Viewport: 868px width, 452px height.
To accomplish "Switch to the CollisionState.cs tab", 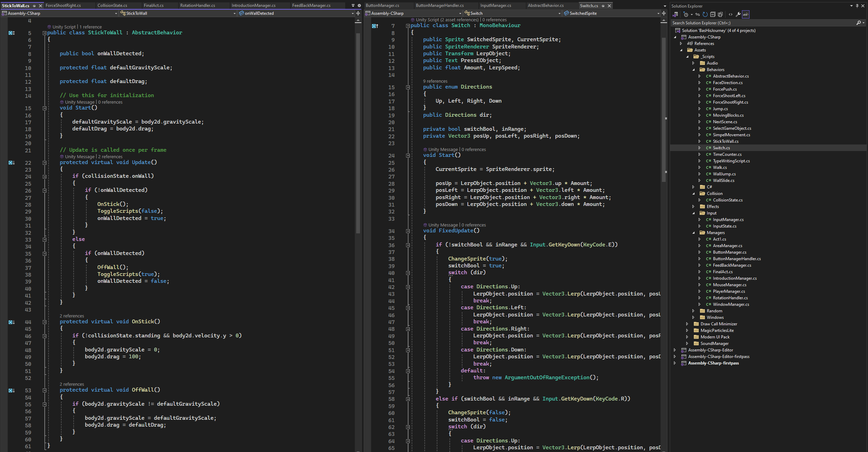I will (x=112, y=5).
